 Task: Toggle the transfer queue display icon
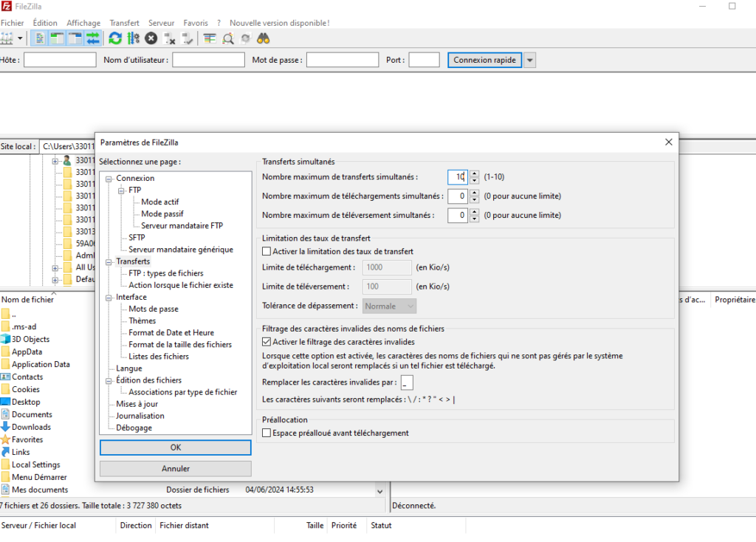tap(93, 38)
